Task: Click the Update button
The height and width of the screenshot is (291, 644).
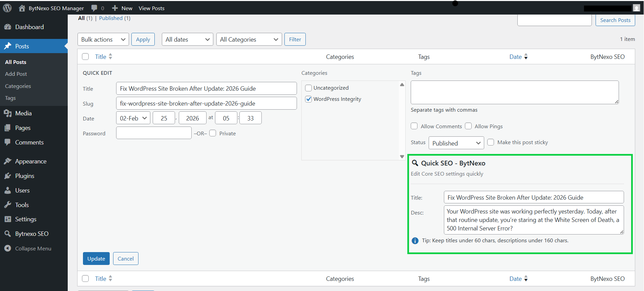Action: [x=96, y=259]
